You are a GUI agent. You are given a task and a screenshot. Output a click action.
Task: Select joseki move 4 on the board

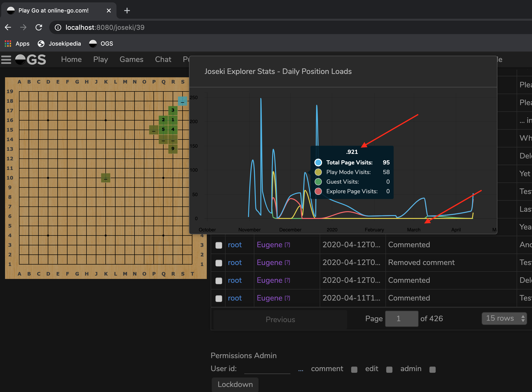click(x=173, y=130)
